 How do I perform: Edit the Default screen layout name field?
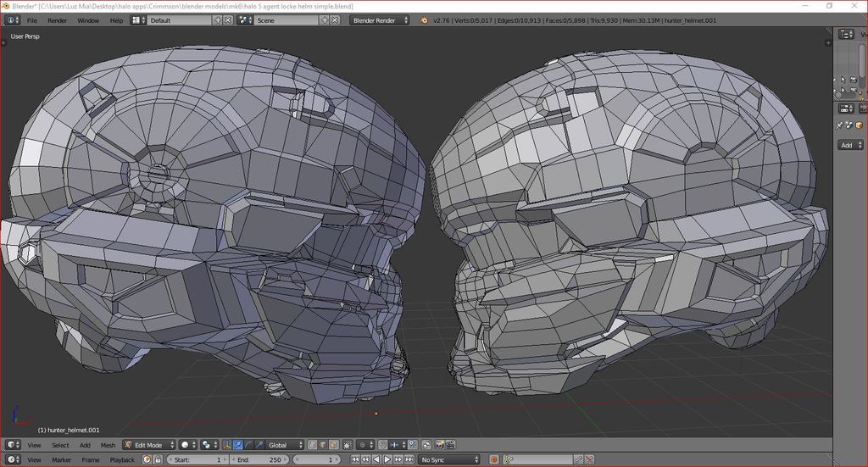click(180, 20)
